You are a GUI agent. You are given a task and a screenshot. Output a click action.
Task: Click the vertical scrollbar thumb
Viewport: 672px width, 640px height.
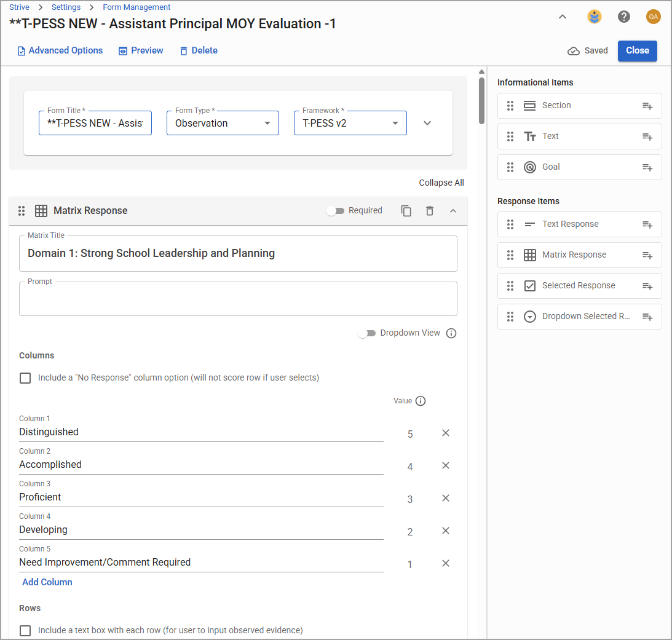482,100
